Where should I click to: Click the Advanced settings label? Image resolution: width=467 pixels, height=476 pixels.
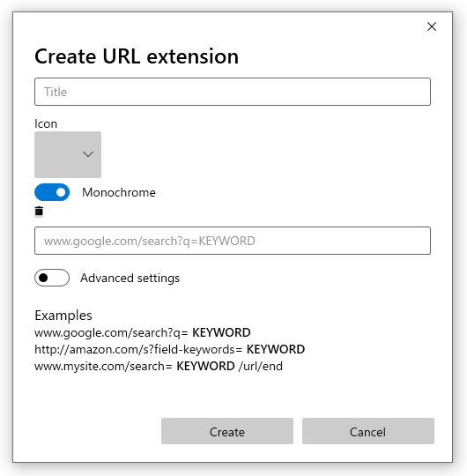click(130, 278)
